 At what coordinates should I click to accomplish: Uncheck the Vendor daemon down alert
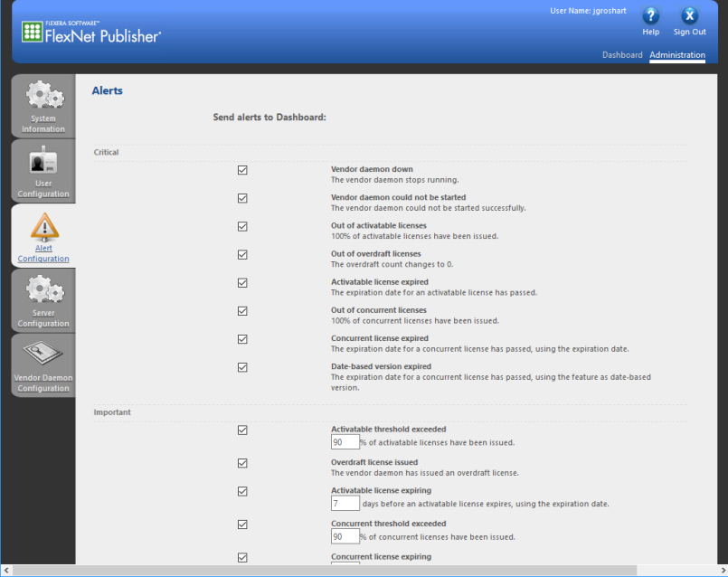point(242,170)
